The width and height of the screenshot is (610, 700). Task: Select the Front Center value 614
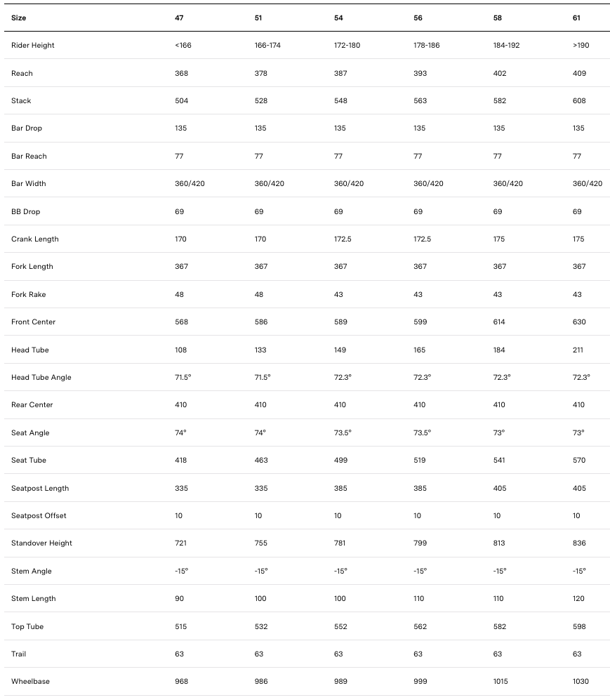coord(500,322)
